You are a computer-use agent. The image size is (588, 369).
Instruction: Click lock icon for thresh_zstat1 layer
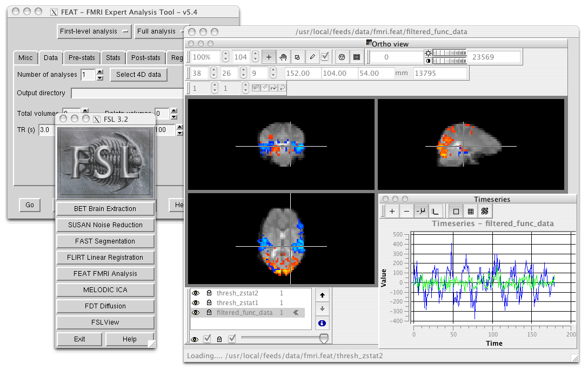tap(209, 302)
